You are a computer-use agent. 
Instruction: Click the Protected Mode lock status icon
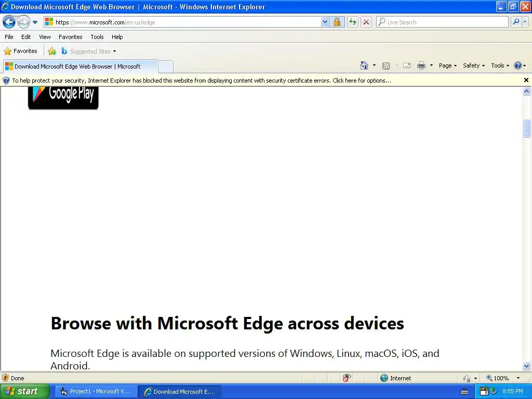click(467, 378)
